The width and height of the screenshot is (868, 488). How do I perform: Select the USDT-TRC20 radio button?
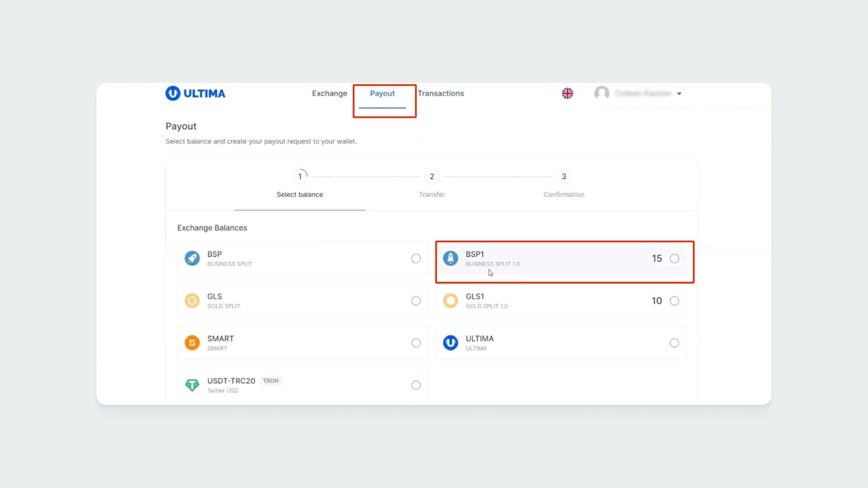(x=416, y=385)
